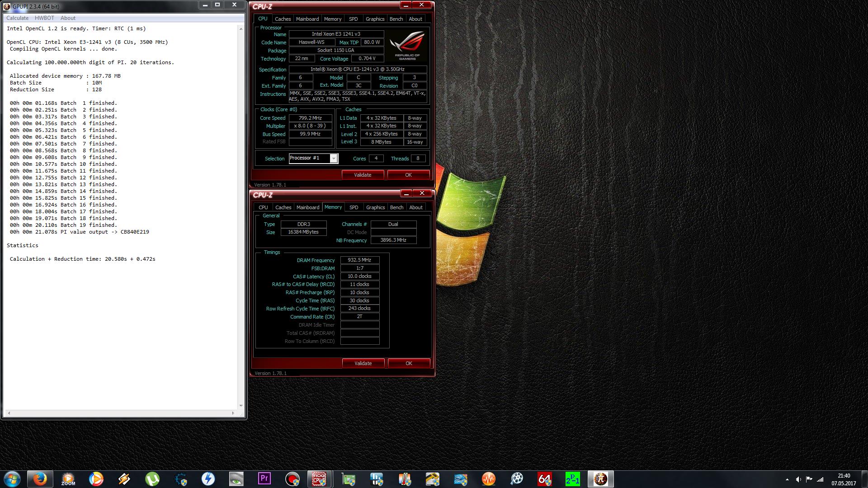Viewport: 868px width, 488px height.
Task: Open the HWBOT menu in GPUPI
Action: pos(44,18)
